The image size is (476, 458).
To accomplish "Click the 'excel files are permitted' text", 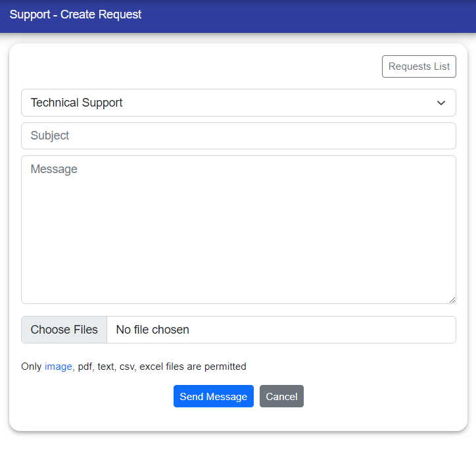I will point(193,367).
